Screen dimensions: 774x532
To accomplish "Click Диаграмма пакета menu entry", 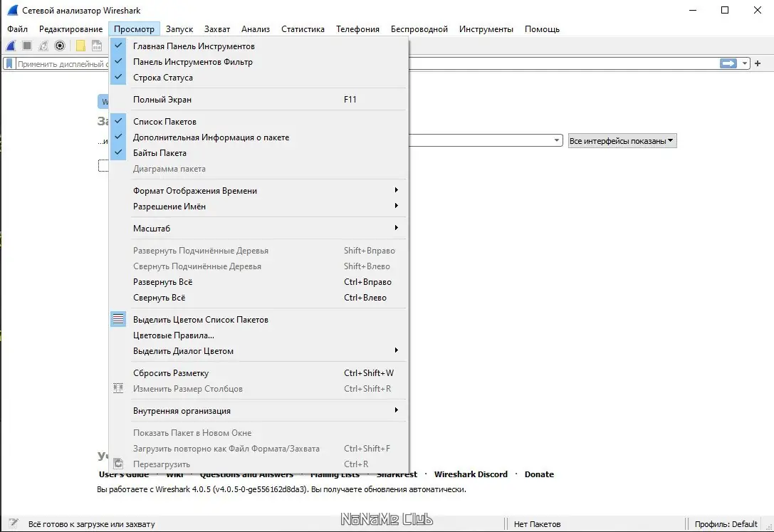I will coord(259,169).
